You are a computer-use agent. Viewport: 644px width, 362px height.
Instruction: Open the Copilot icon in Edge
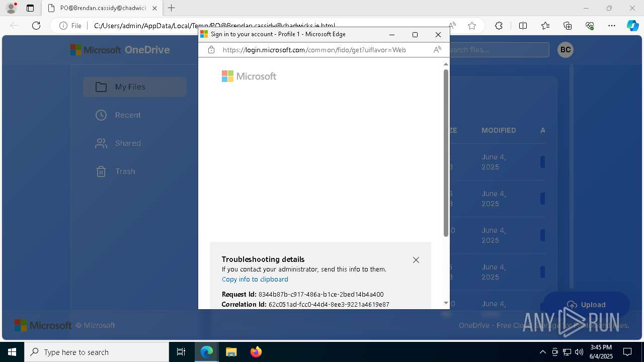[x=632, y=26]
